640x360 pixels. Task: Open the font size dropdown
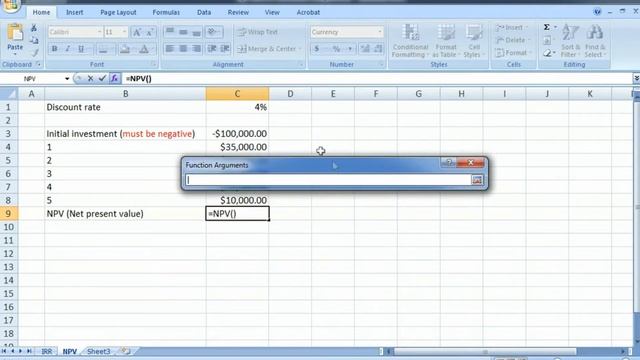click(124, 32)
